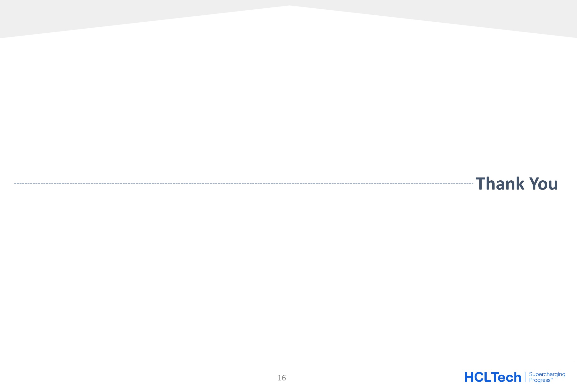The height and width of the screenshot is (392, 577).
Task: Click the "Progress" tagline word
Action: coord(539,380)
